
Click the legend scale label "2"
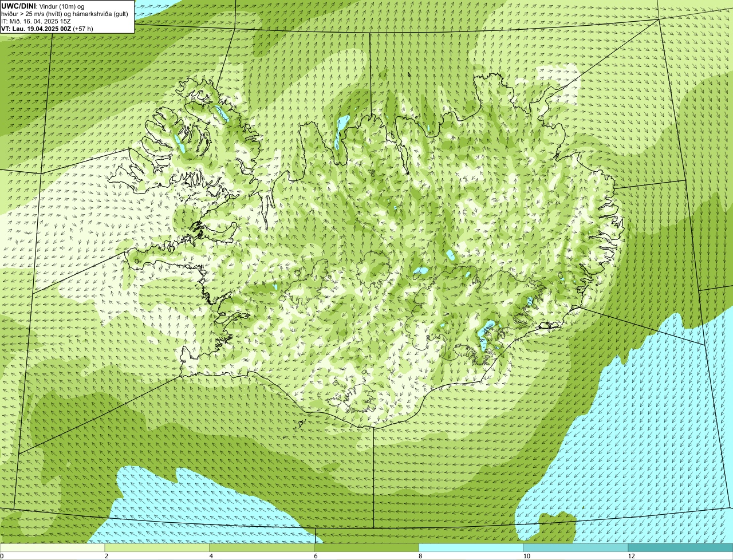(107, 556)
